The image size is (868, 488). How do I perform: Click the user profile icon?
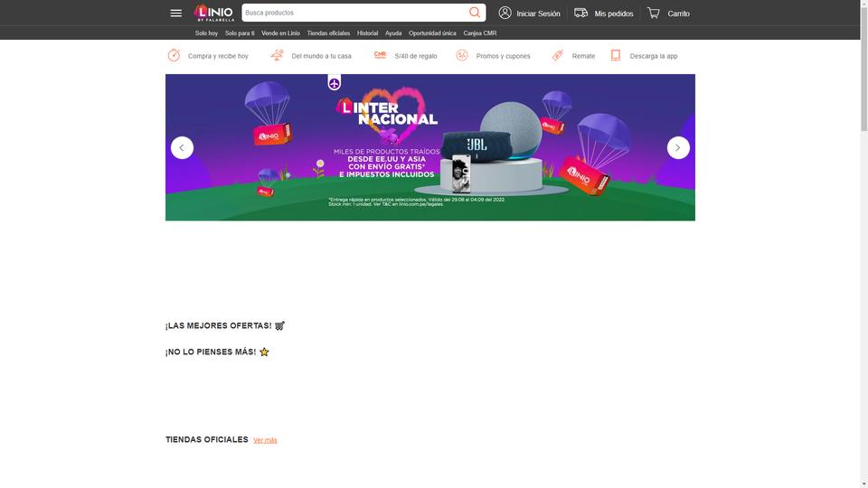(x=505, y=13)
